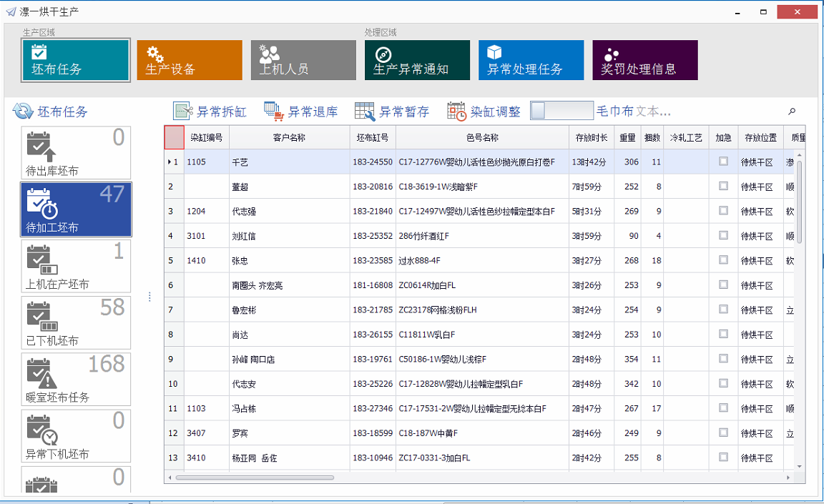Select the 异常下机坯布 sidebar card
Screen dimensions: 824x504
point(76,436)
